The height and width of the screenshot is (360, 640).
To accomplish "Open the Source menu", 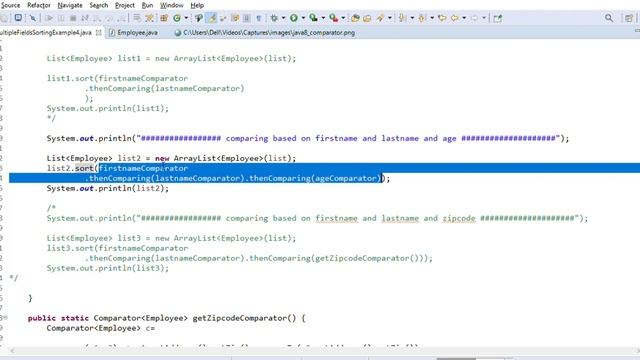I will pyautogui.click(x=10, y=5).
